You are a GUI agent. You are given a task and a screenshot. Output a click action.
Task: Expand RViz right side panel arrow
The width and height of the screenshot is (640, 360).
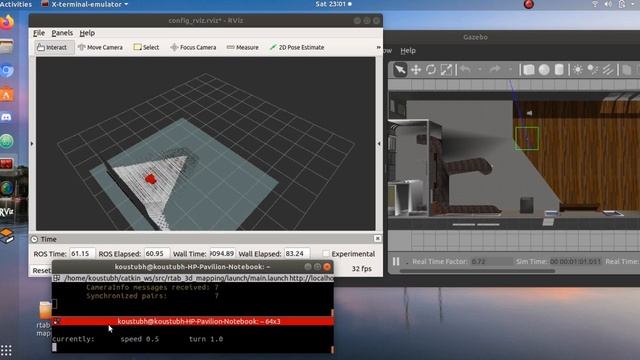pyautogui.click(x=379, y=144)
